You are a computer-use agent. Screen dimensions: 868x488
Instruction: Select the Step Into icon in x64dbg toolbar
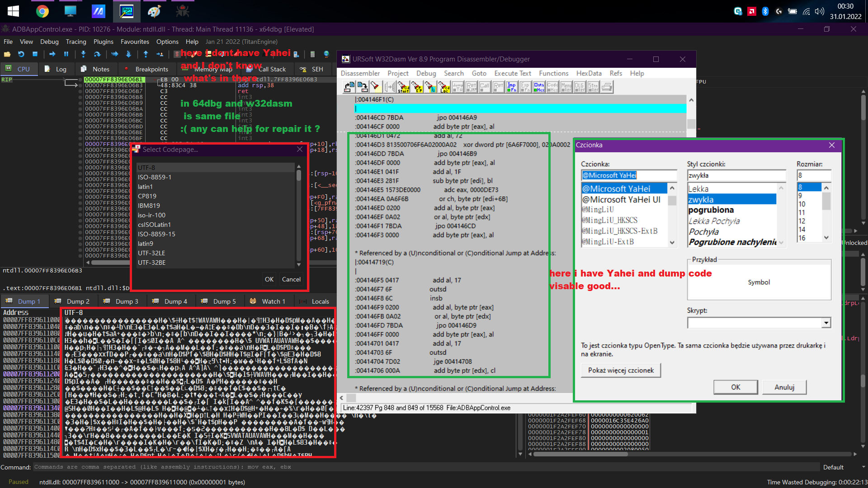[83, 54]
